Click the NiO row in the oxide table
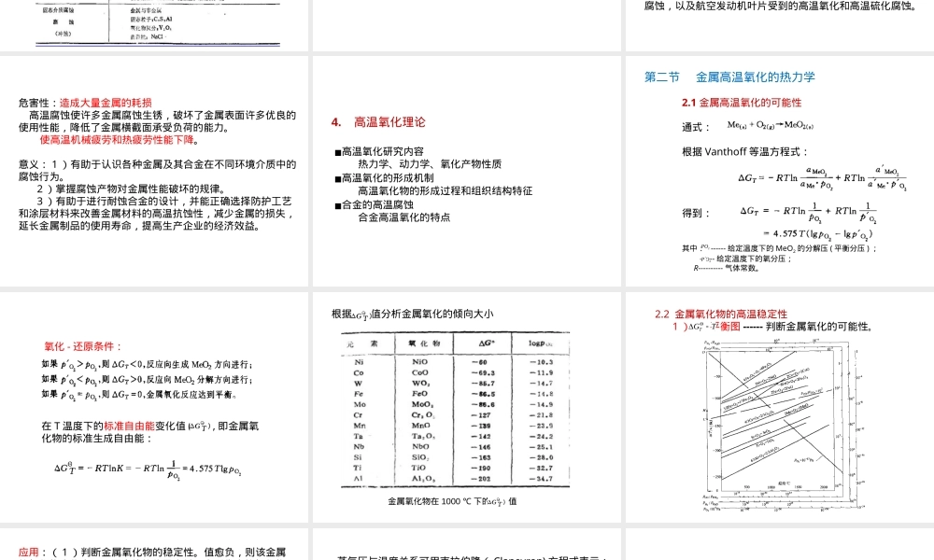 [456, 362]
